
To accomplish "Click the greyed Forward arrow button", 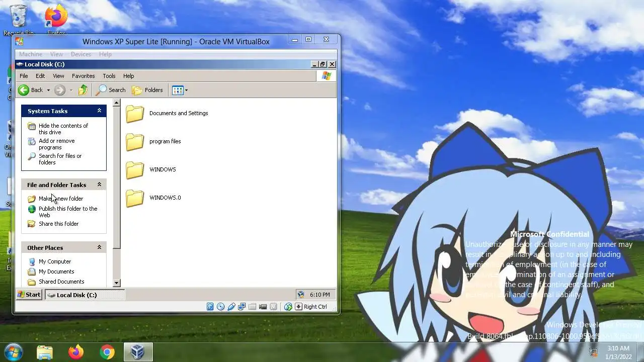I will [60, 90].
